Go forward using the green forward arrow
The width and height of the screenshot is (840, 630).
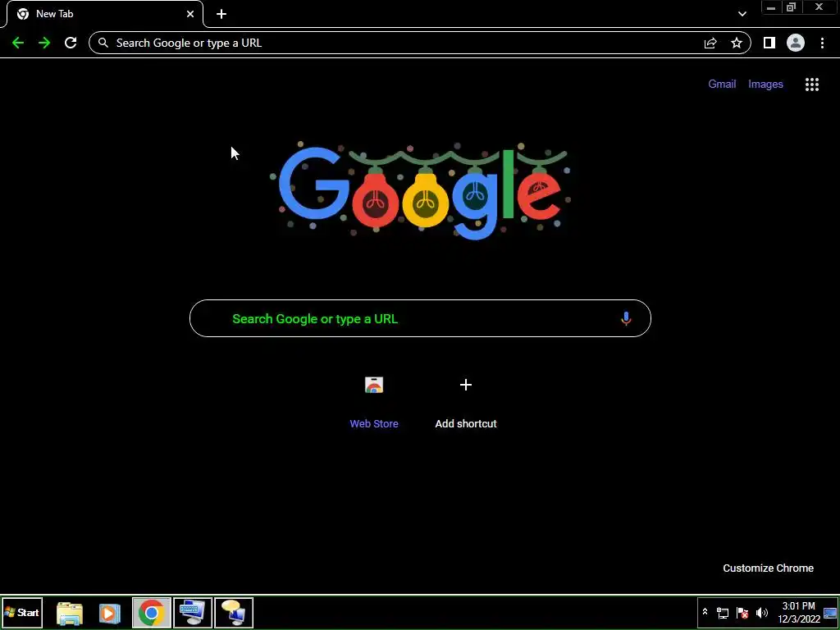click(44, 43)
